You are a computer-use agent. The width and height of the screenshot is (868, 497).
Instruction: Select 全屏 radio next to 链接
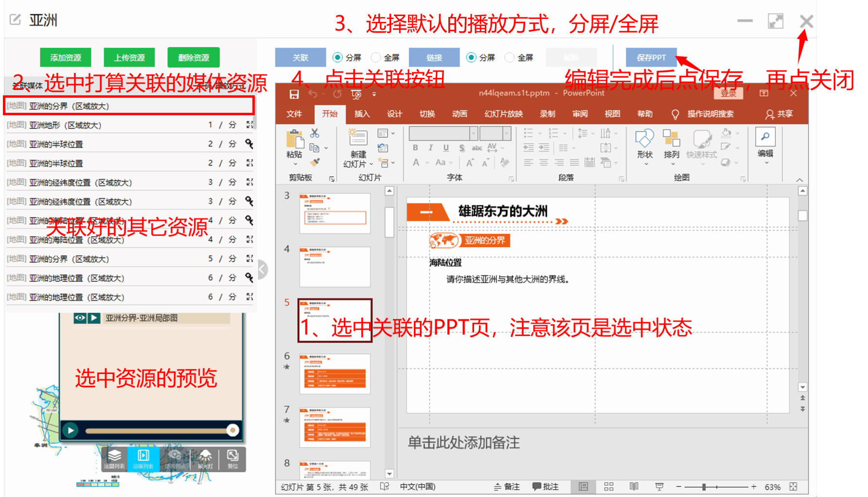(510, 57)
